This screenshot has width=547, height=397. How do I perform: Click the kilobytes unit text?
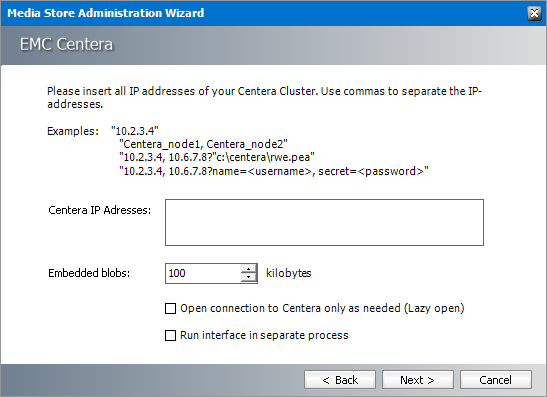tap(289, 273)
